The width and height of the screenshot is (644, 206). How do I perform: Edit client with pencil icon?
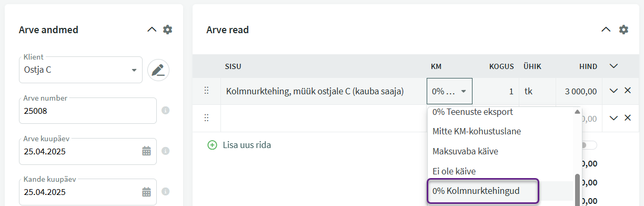point(158,70)
